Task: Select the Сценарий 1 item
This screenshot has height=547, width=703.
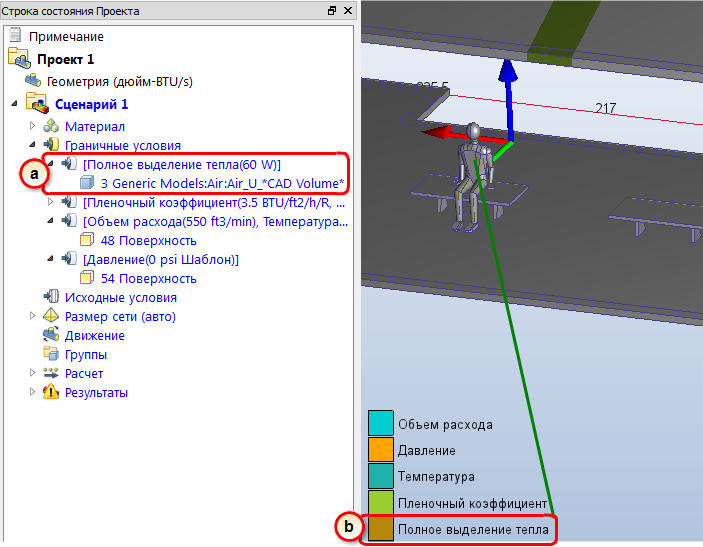Action: pyautogui.click(x=91, y=104)
